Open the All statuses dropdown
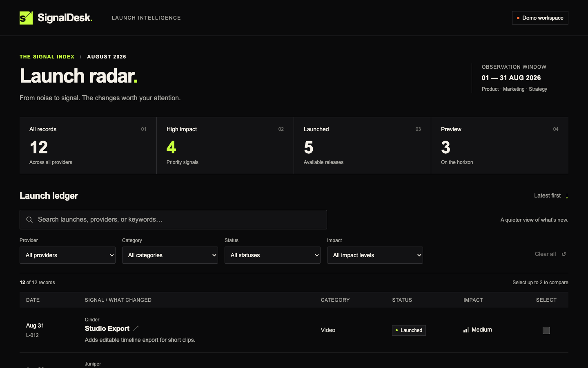 [x=272, y=255]
